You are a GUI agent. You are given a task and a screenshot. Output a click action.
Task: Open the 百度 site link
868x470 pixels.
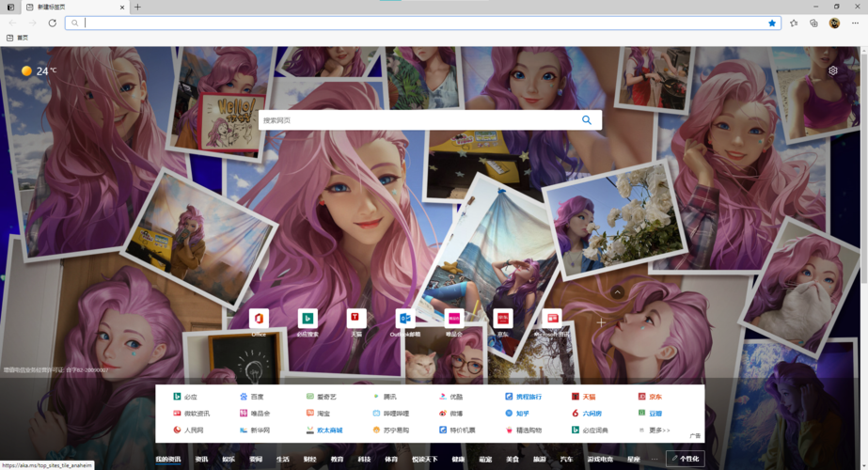tap(257, 397)
